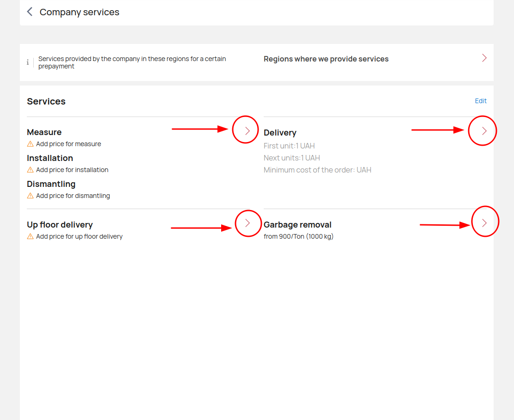Click Add price for measure text
This screenshot has height=420, width=514.
click(68, 143)
